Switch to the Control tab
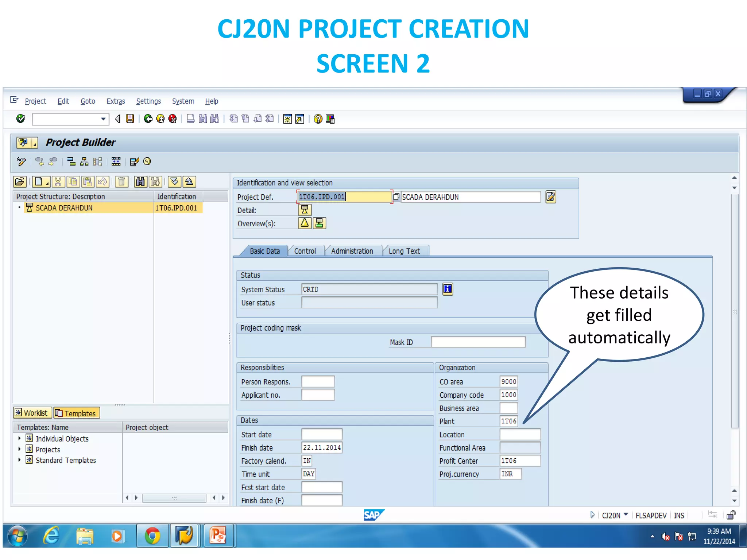The width and height of the screenshot is (747, 560). click(305, 251)
